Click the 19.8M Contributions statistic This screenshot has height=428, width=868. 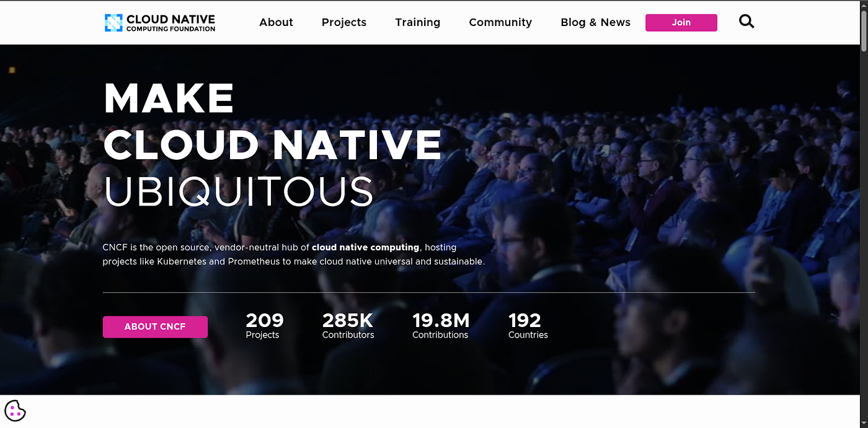[x=441, y=326]
